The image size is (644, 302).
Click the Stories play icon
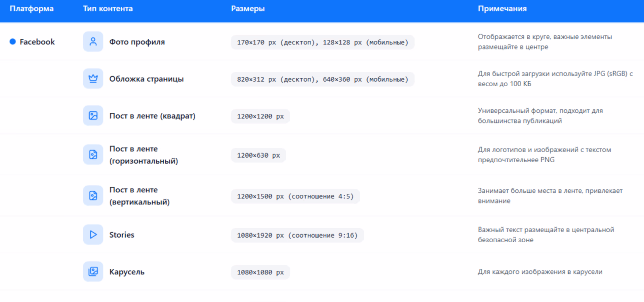coord(93,235)
